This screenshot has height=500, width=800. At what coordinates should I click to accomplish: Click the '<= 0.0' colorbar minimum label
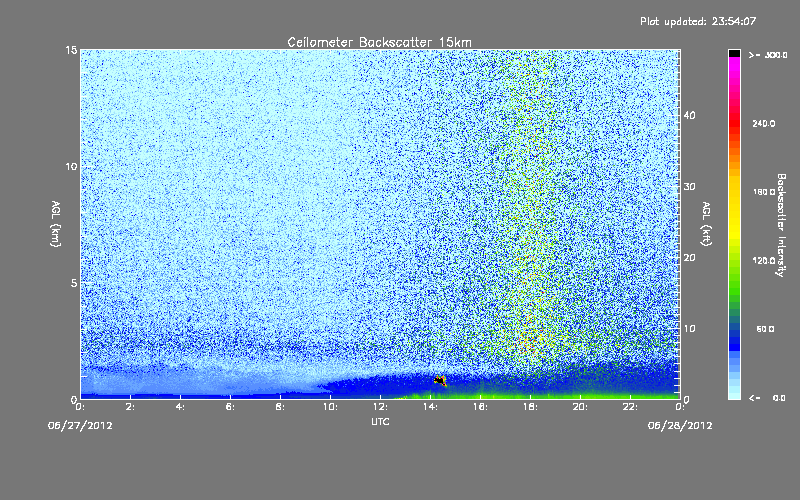point(767,398)
